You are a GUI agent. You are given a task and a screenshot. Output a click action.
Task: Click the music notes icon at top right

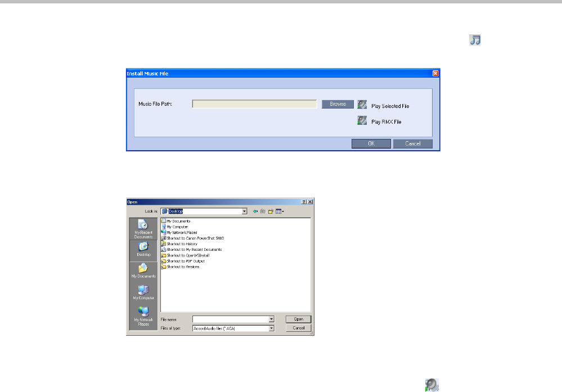pos(475,40)
